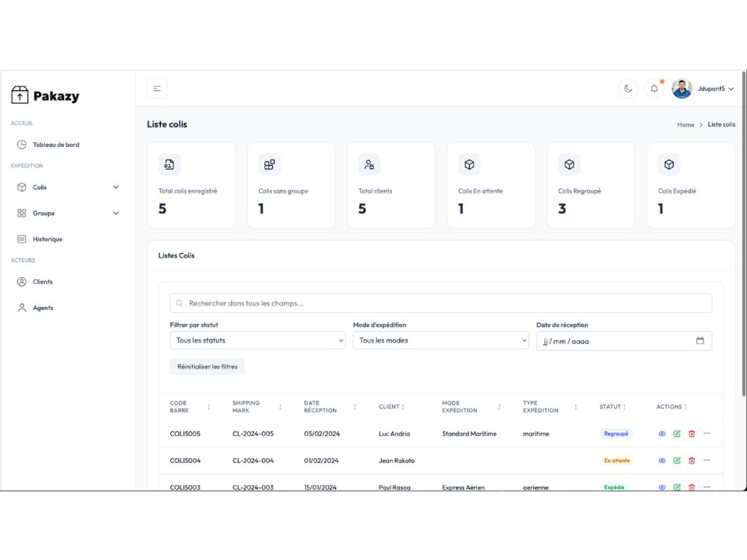Sort by Code Barre column

pos(208,407)
